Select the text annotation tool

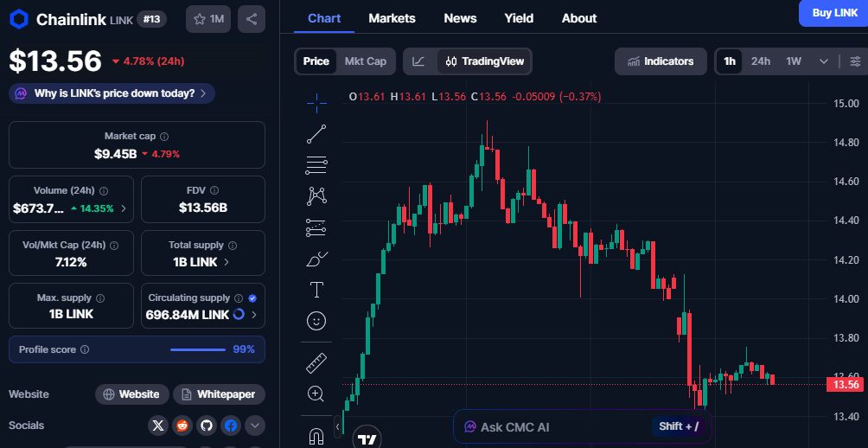point(316,290)
